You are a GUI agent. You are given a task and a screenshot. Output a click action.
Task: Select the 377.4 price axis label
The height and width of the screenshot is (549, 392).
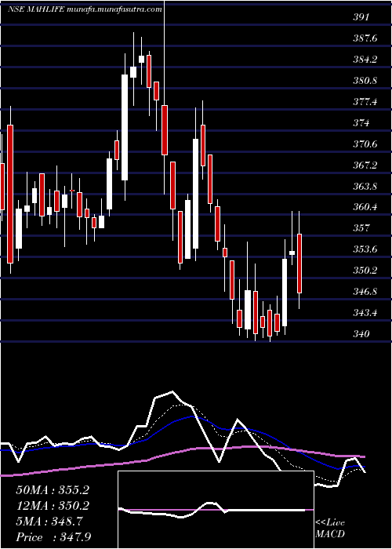click(365, 102)
